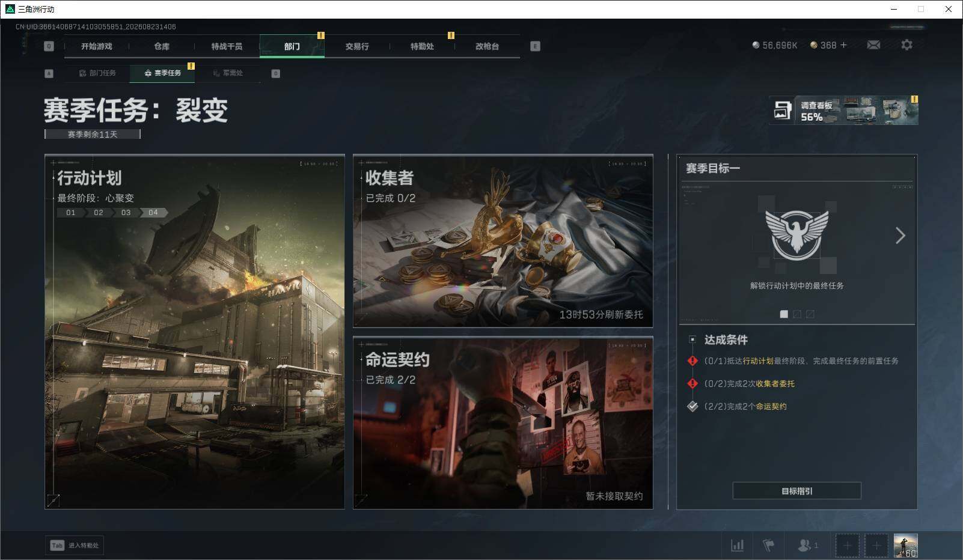Open the 军需处 sub-tab

[228, 73]
